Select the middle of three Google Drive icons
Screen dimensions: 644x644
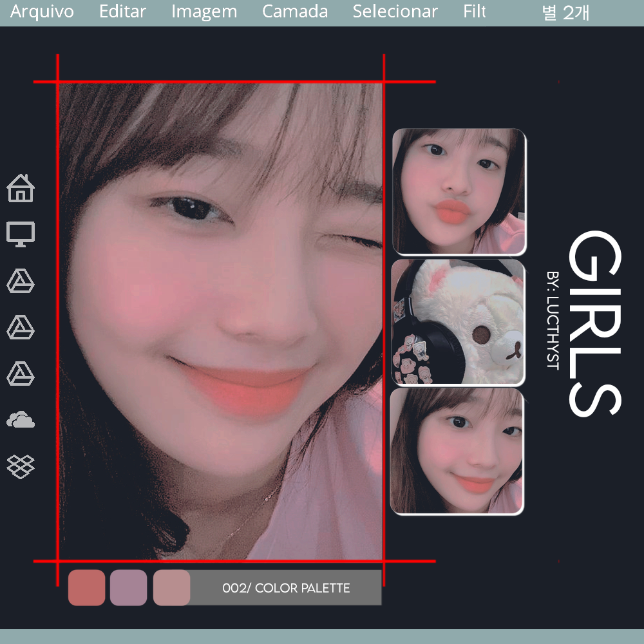point(21,327)
